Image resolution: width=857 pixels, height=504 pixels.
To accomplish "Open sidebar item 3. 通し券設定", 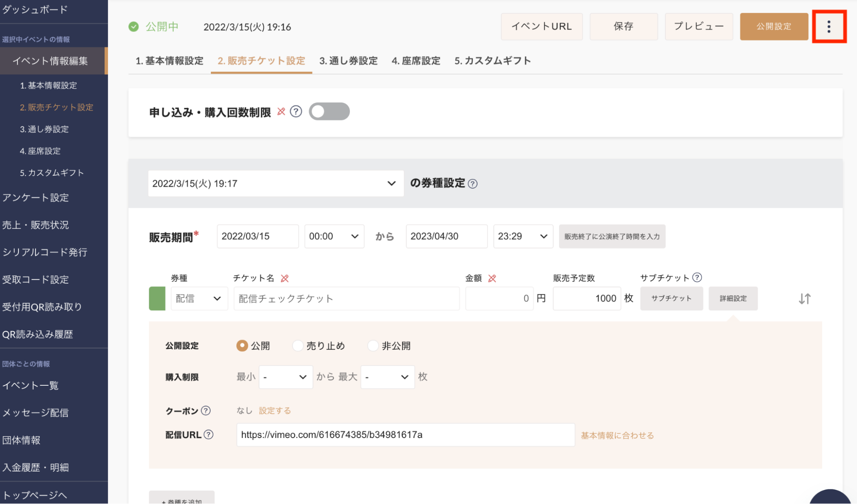I will click(45, 129).
